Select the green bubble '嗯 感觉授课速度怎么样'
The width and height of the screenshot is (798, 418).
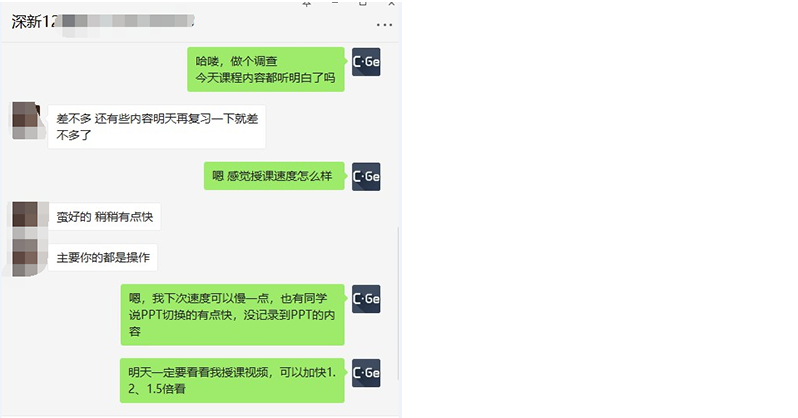click(274, 176)
